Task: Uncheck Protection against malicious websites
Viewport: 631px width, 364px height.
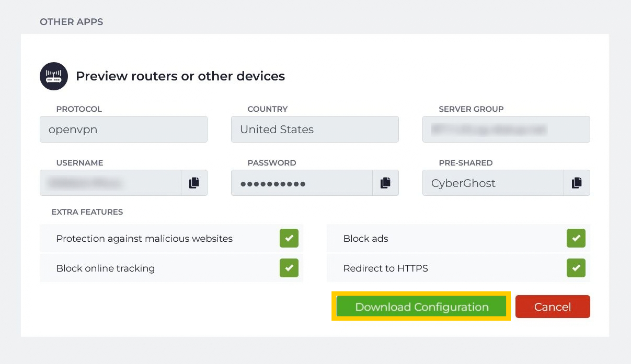Action: 289,238
